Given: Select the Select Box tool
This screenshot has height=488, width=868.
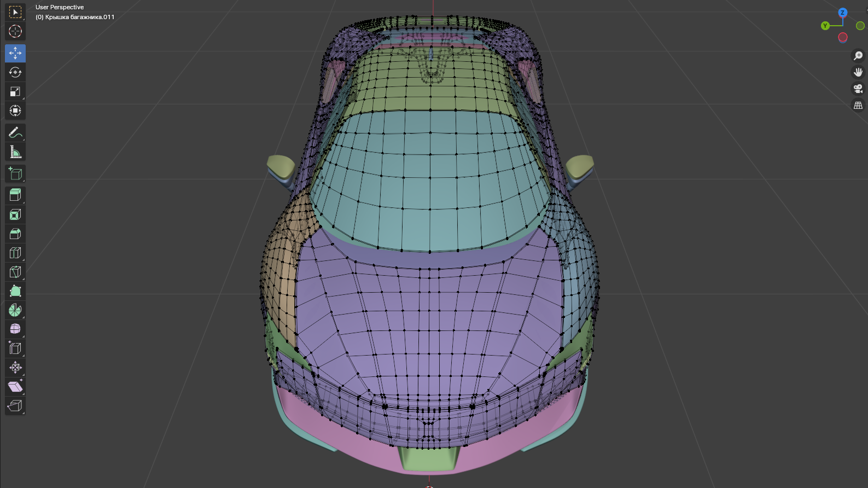Looking at the screenshot, I should click(15, 12).
